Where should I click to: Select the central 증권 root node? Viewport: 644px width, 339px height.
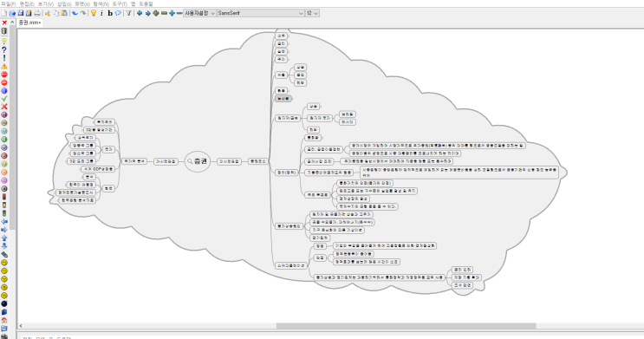point(198,161)
